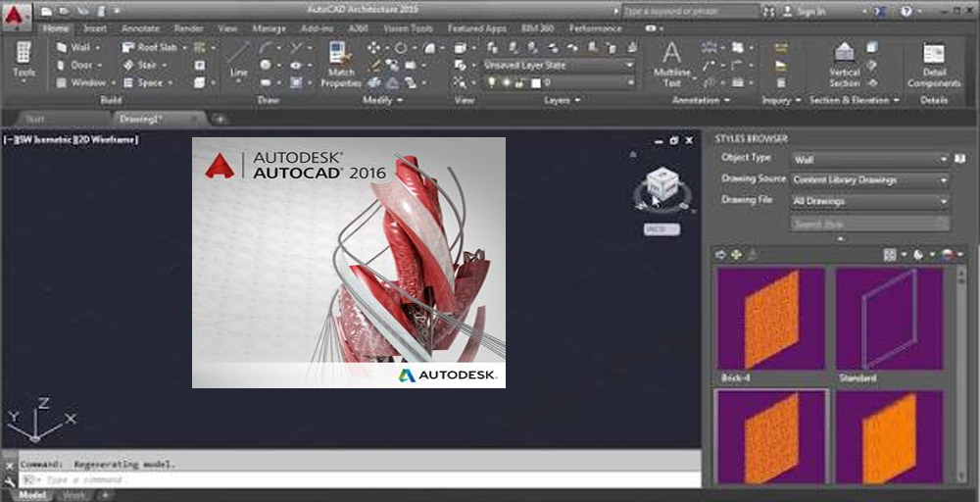
Task: Click the book icon next to Object Type
Action: point(960,159)
